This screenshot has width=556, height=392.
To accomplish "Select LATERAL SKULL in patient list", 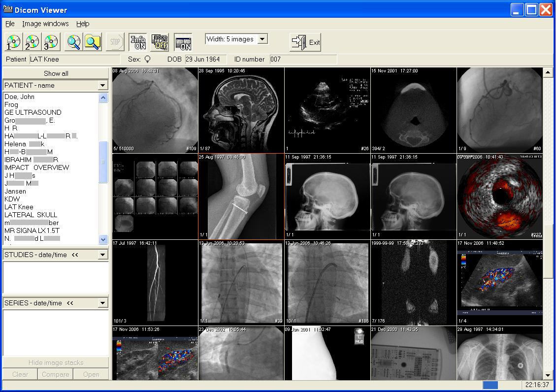I will 31,215.
